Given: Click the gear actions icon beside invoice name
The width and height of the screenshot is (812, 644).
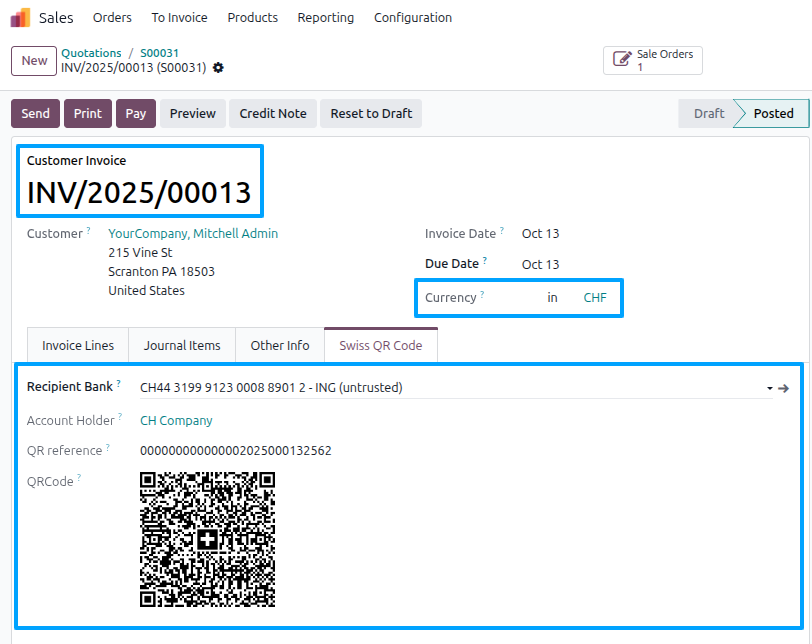Looking at the screenshot, I should point(219,68).
